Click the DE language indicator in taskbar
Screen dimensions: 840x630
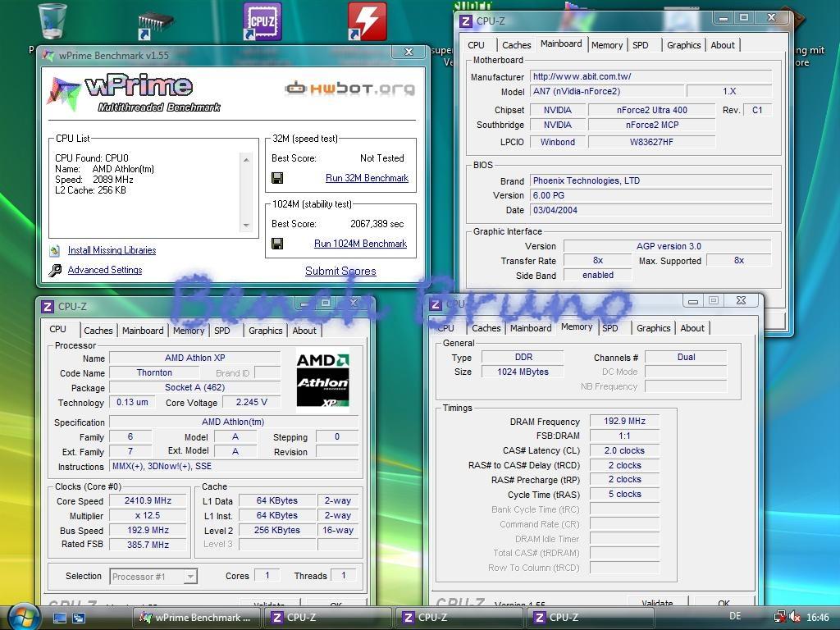tap(736, 617)
